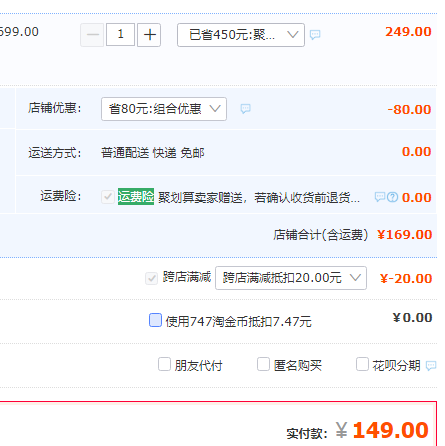Click the question mark help icon for 运费险
The width and height of the screenshot is (445, 446).
tap(393, 197)
